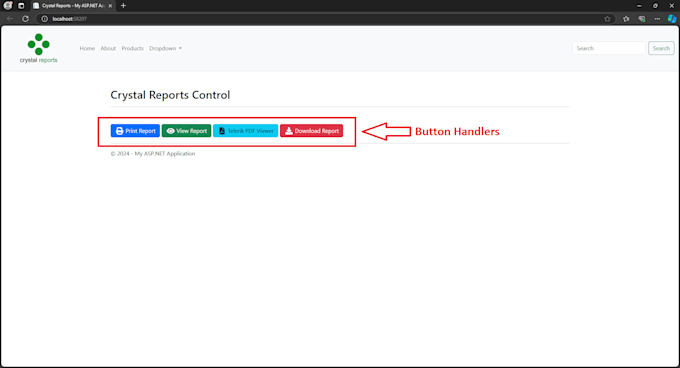Click the browser profile avatar icon
Screen dimensions: 680x368
(x=7, y=6)
